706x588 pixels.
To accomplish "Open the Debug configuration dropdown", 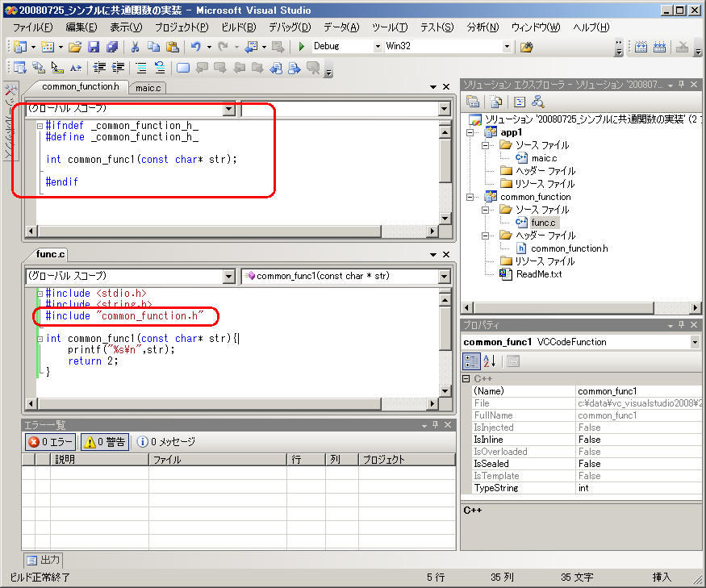I will 377,47.
